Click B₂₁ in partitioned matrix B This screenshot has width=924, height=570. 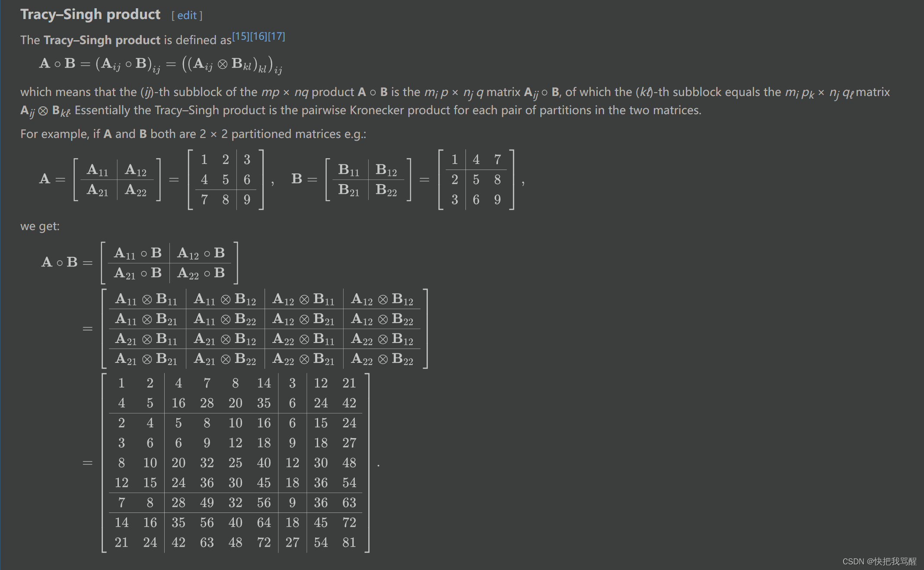pyautogui.click(x=348, y=190)
